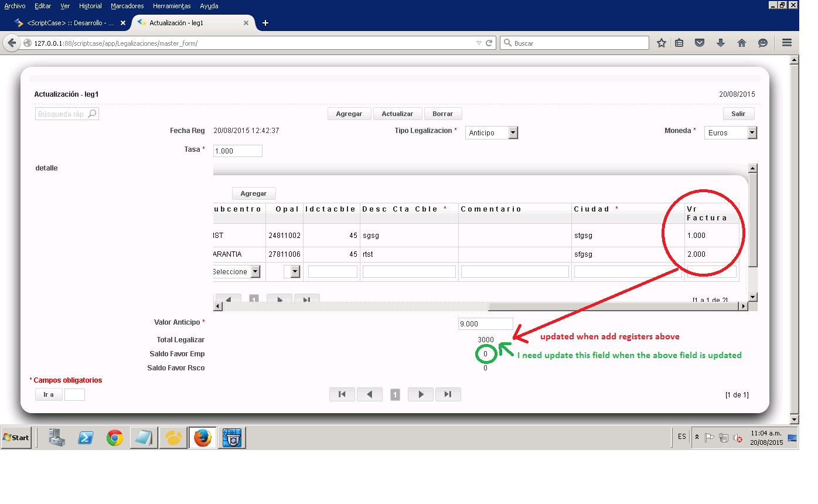Click the empty Desc Cta Cble input
Viewport: 818px width, 504px height.
pos(409,272)
